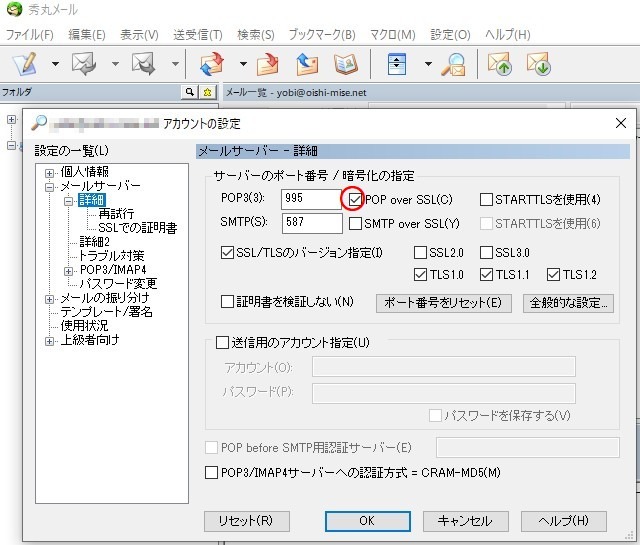Open the ブックマーク(B) menu
The height and width of the screenshot is (545, 640).
tap(322, 35)
